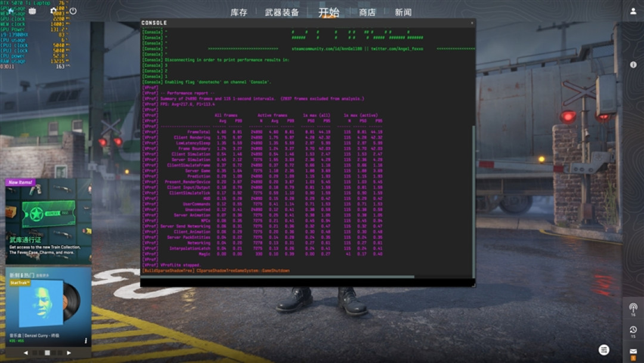Click the info icon in the right sidebar
The height and width of the screenshot is (363, 644).
633,64
